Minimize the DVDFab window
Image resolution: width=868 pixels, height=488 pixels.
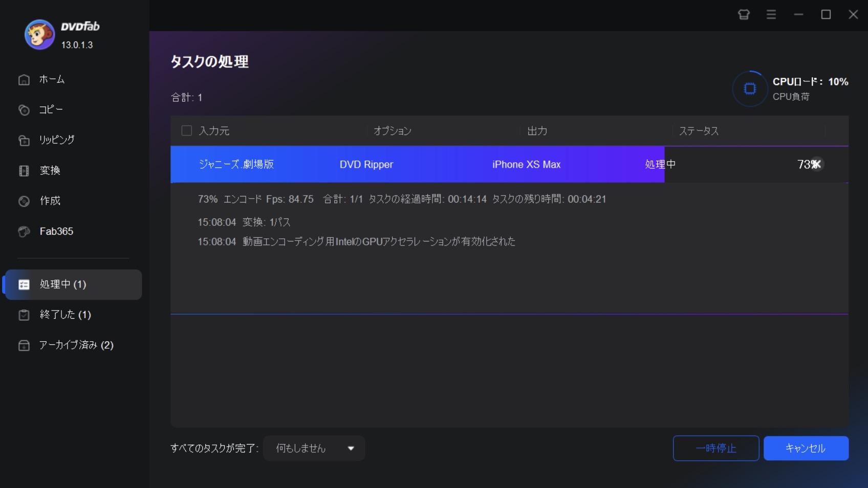click(798, 14)
